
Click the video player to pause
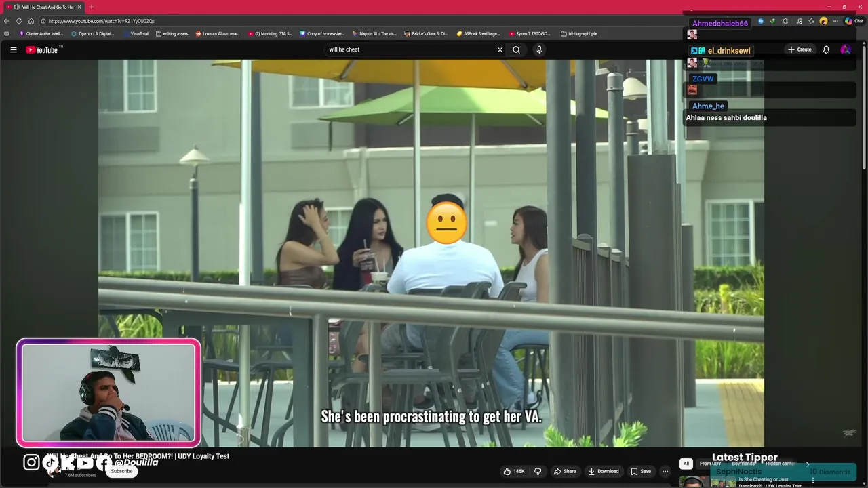pos(431,253)
